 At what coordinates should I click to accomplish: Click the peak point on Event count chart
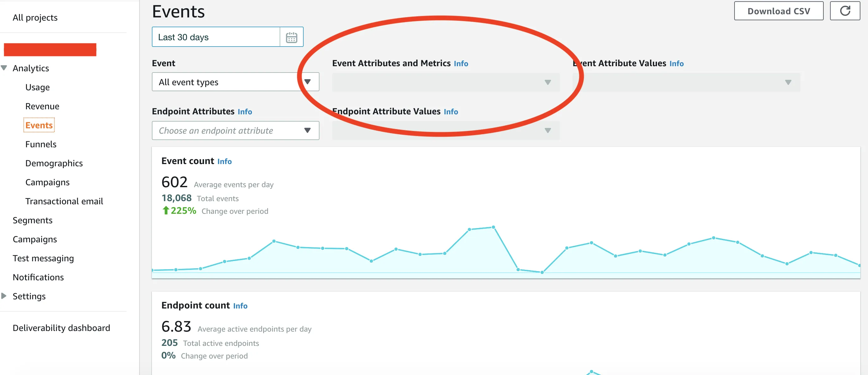click(x=493, y=227)
